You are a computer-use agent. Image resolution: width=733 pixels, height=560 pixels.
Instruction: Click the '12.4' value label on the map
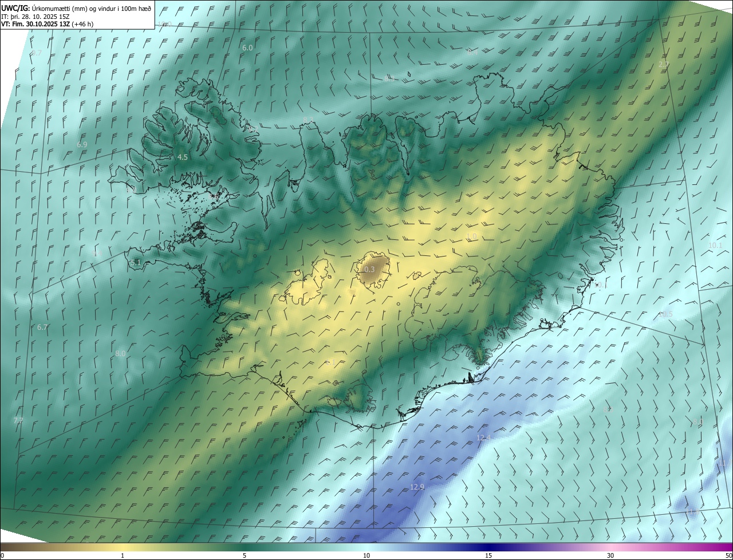(484, 438)
